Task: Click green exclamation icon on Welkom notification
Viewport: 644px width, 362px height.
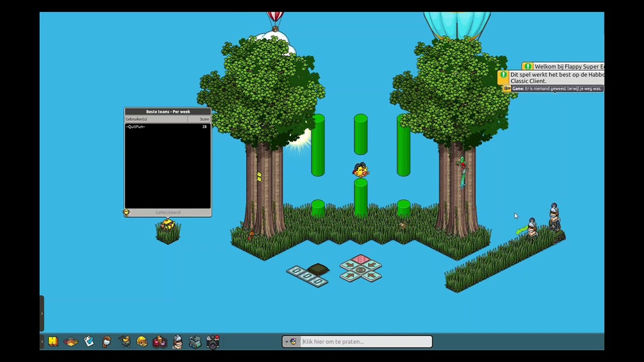Action: pyautogui.click(x=527, y=66)
